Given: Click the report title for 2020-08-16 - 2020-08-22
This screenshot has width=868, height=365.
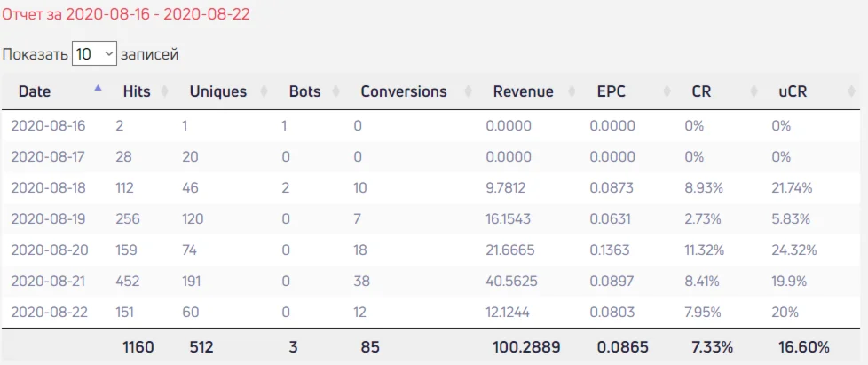Looking at the screenshot, I should point(127,16).
